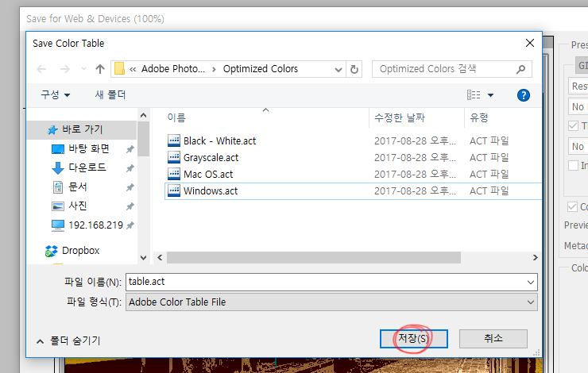
Task: Open recent locations dropdown arrow
Action: tap(83, 69)
